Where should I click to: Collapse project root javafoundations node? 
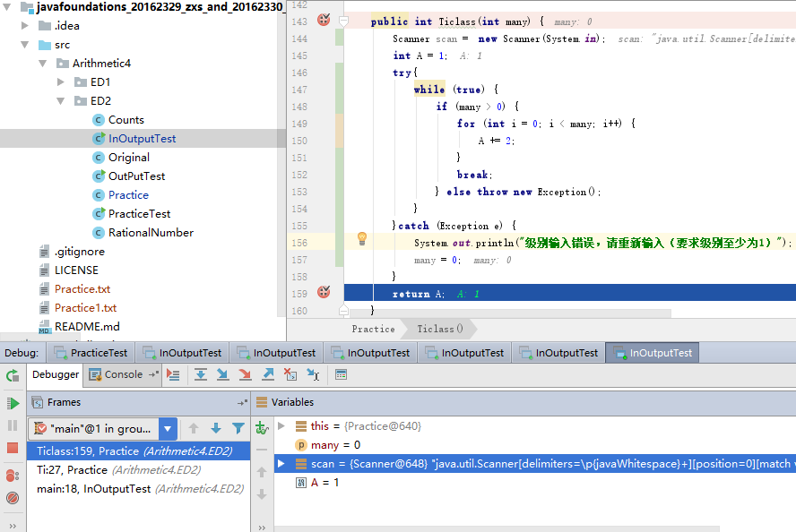click(6, 7)
